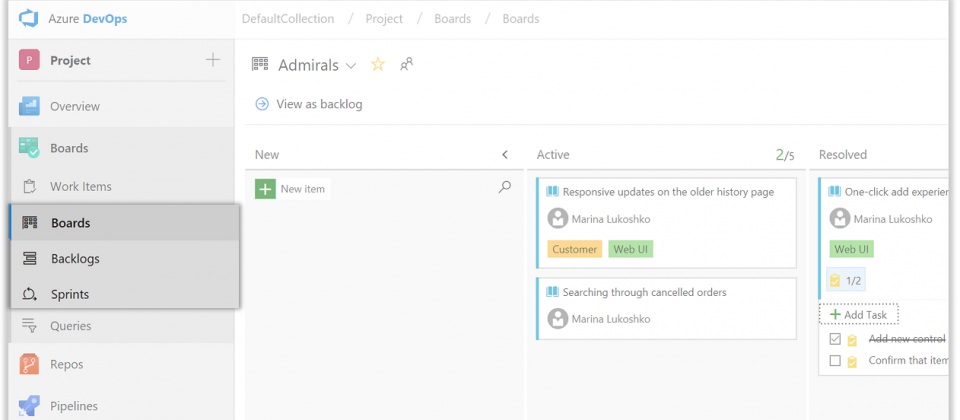Viewport: 960px width, 420px height.
Task: Open the Searching through cancelled orders card
Action: pyautogui.click(x=667, y=309)
